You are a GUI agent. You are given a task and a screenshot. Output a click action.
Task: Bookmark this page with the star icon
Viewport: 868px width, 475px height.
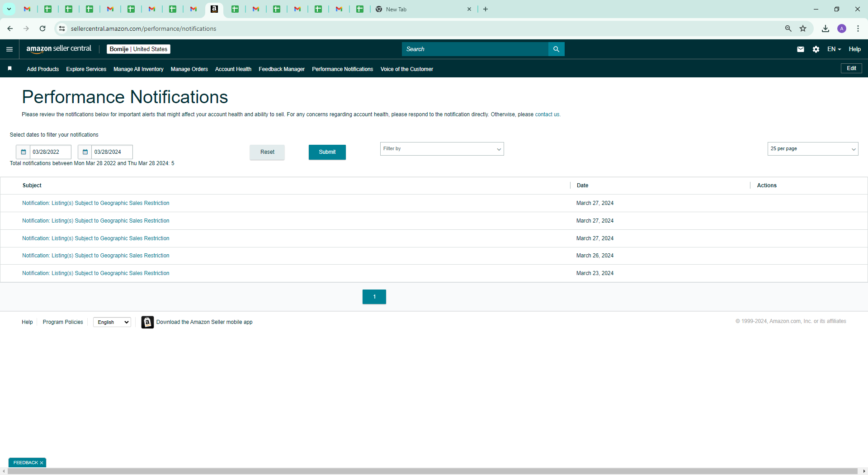pyautogui.click(x=803, y=28)
